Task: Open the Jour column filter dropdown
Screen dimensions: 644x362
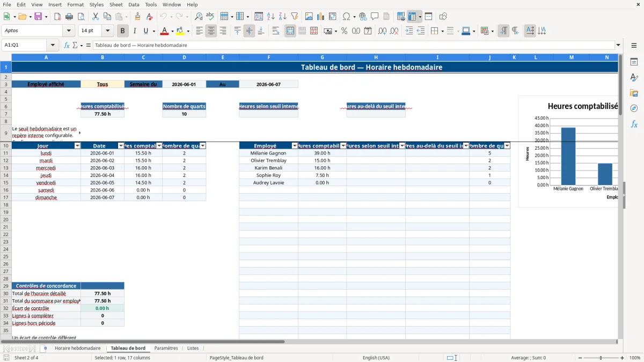Action: [77, 146]
